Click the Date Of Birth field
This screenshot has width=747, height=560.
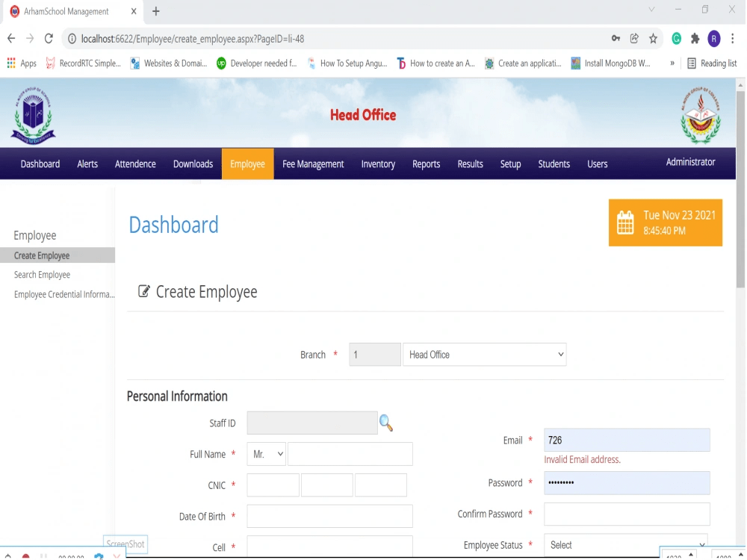click(329, 516)
